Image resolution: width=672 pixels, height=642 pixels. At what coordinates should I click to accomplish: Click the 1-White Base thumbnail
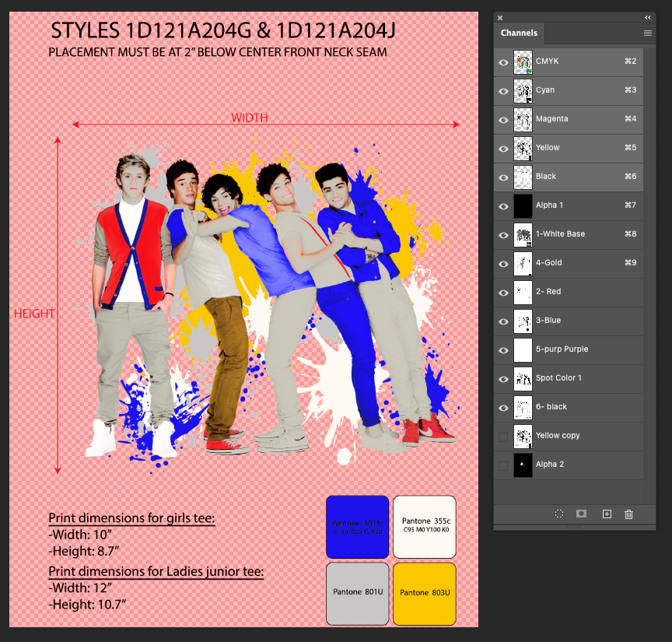coord(523,235)
